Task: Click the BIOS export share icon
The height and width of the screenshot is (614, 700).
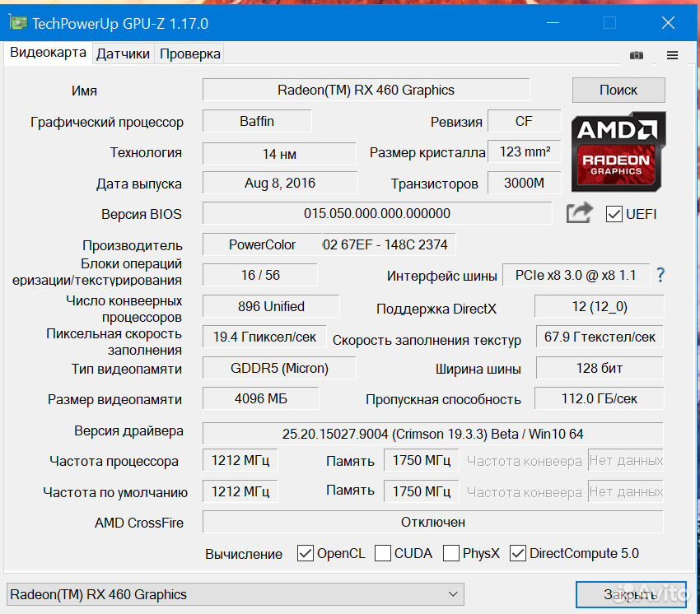Action: [580, 213]
